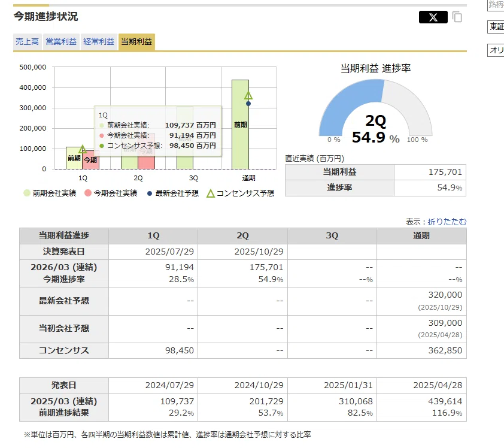Screen dimensions: 504x448
Task: Click the 3Q column header in table
Action: click(332, 236)
